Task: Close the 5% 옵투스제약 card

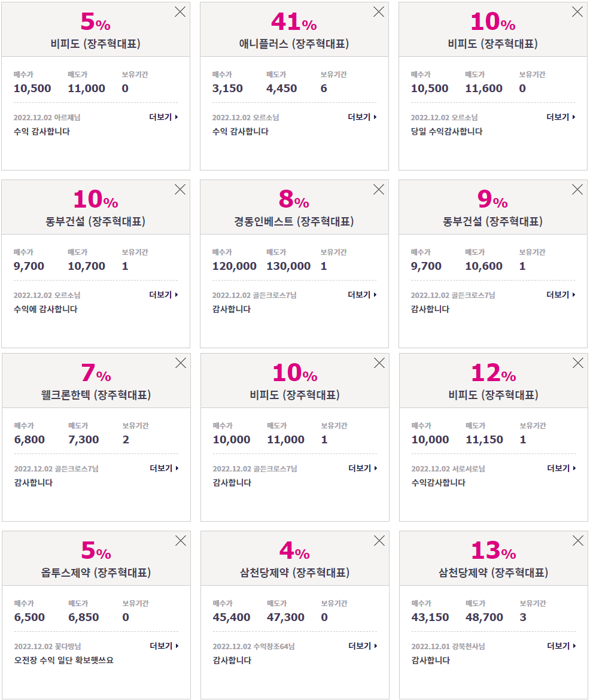Action: [x=181, y=541]
